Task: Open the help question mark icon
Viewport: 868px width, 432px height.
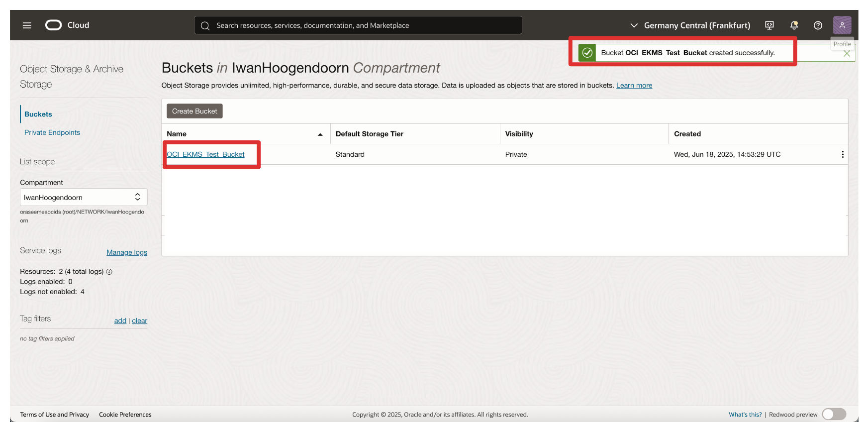Action: [x=818, y=25]
